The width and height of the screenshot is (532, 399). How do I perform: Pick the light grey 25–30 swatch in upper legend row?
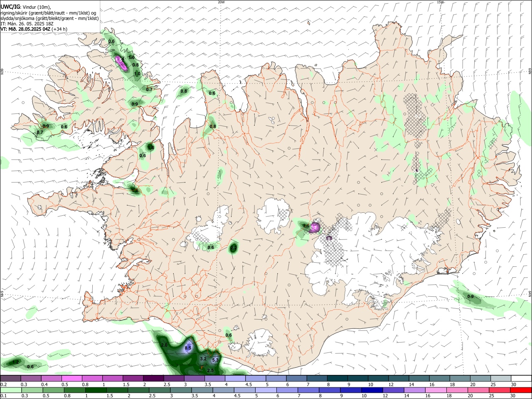coord(501,379)
